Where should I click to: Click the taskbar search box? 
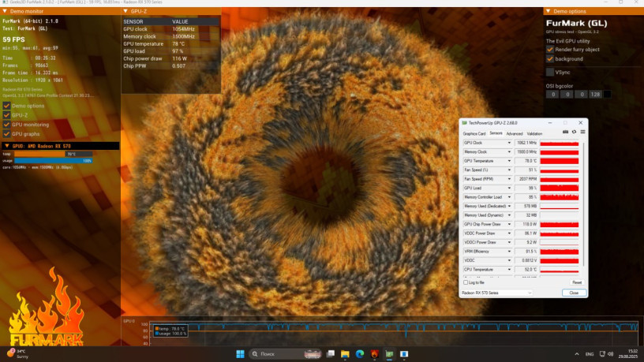click(286, 354)
